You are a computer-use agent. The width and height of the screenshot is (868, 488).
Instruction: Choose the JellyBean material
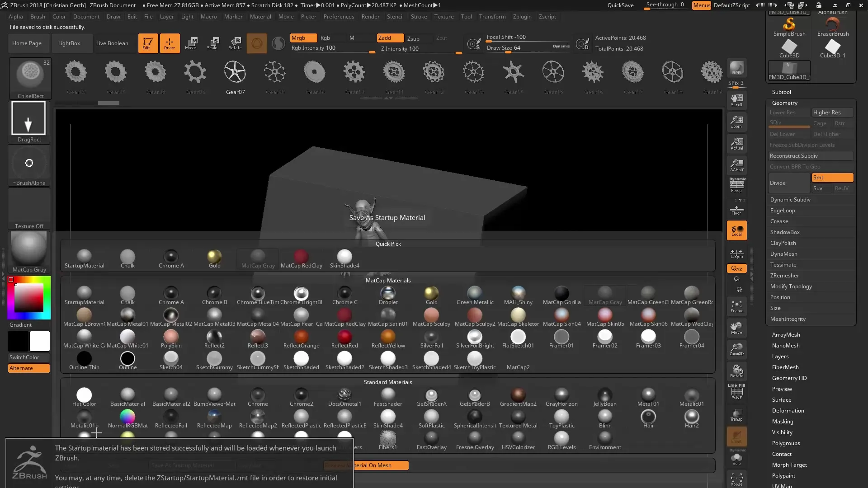pos(605,398)
